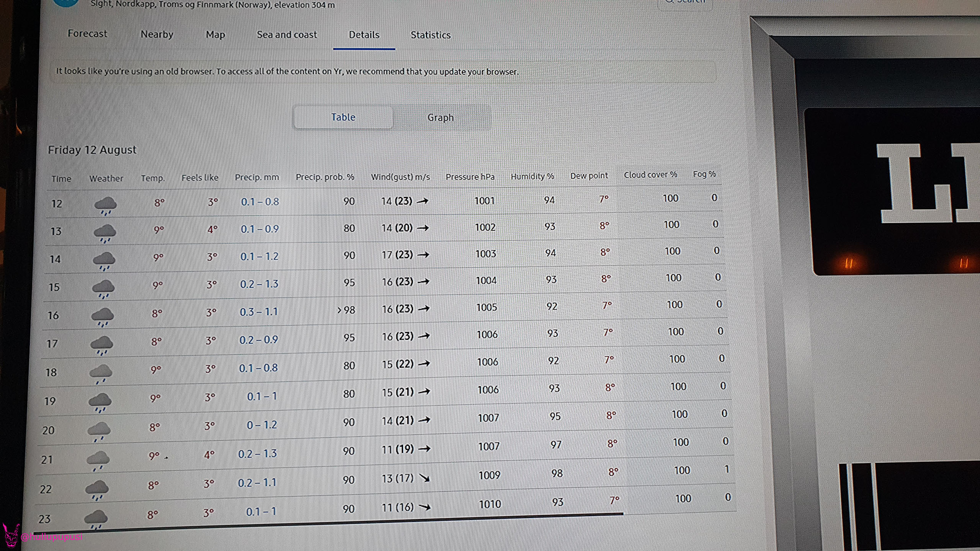Click the rain cloud icon at 23
The image size is (980, 551).
tap(95, 520)
